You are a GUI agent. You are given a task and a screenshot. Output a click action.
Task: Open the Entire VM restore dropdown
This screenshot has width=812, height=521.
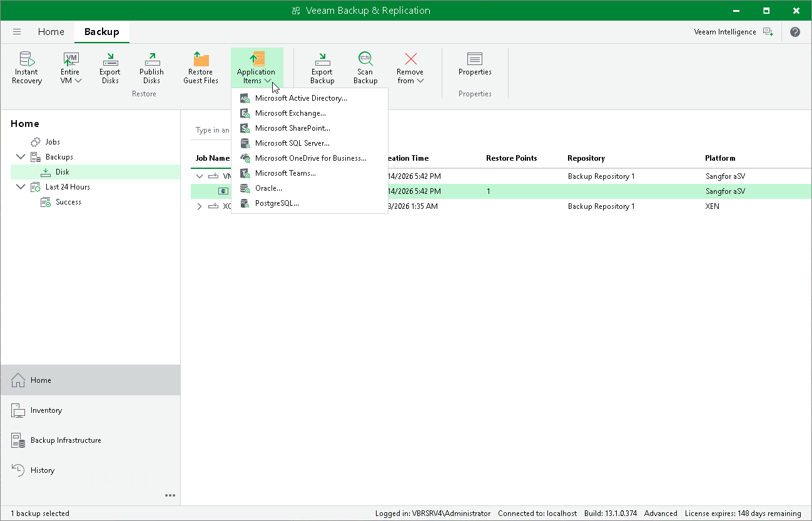click(70, 68)
